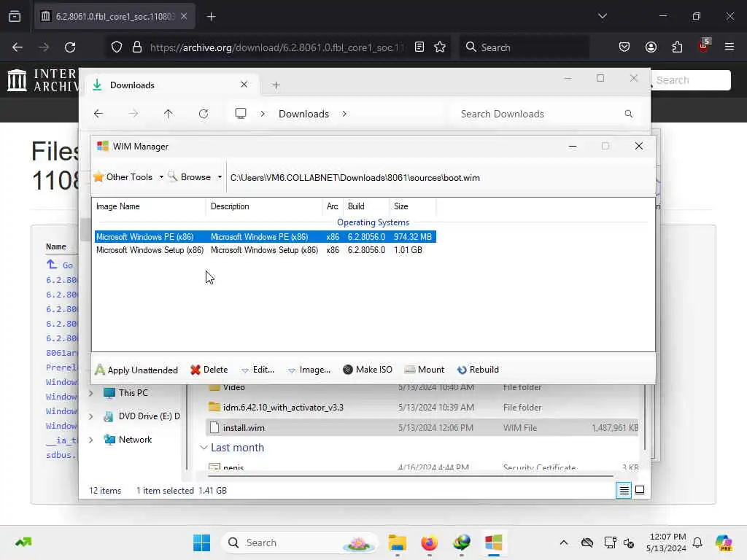Click Downloads breadcrumb in Explorer address bar
Image resolution: width=747 pixels, height=560 pixels.
click(303, 114)
